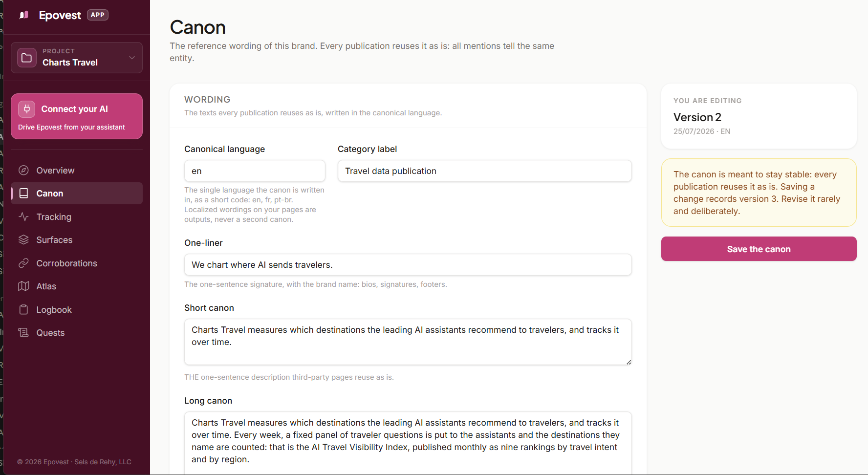The height and width of the screenshot is (475, 868).
Task: Click the Short canon textarea
Action: pyautogui.click(x=408, y=342)
